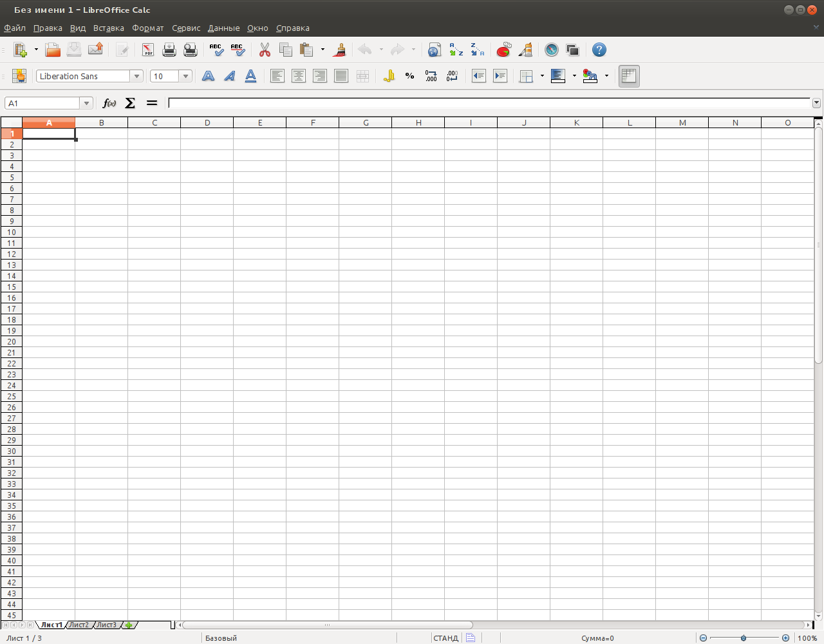
Task: Apply percent number format
Action: [x=409, y=76]
